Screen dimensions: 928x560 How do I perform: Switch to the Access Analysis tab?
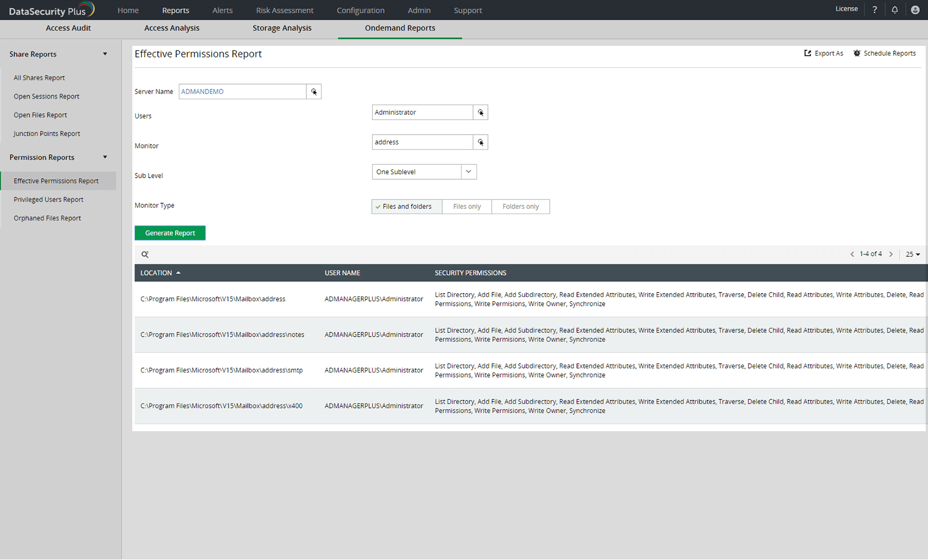click(x=172, y=28)
